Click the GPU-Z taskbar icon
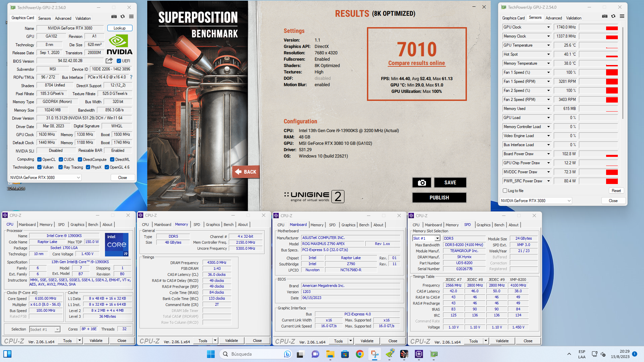Viewport: 644px width, 362px height. tap(434, 354)
